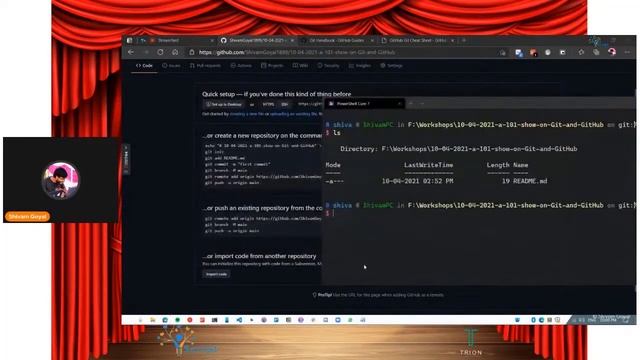Click the github.com address bar
The width and height of the screenshot is (640, 360).
pyautogui.click(x=343, y=53)
